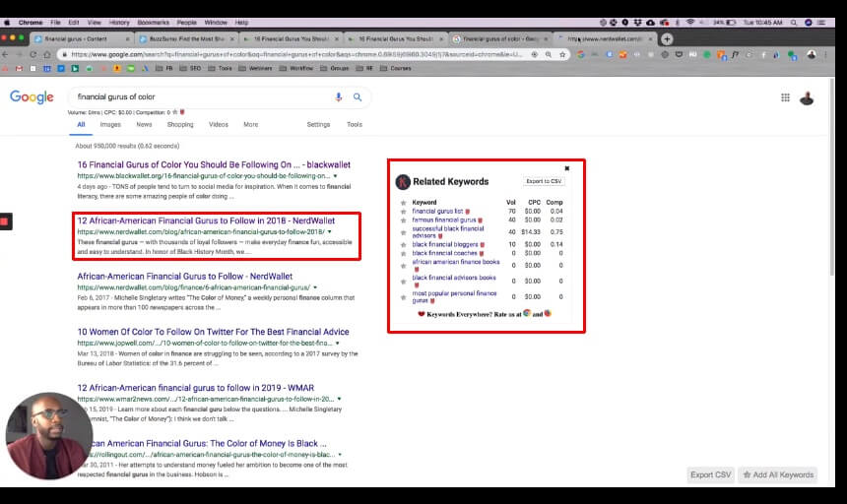This screenshot has width=847, height=504.
Task: Open the More search filter dropdown
Action: pos(250,125)
